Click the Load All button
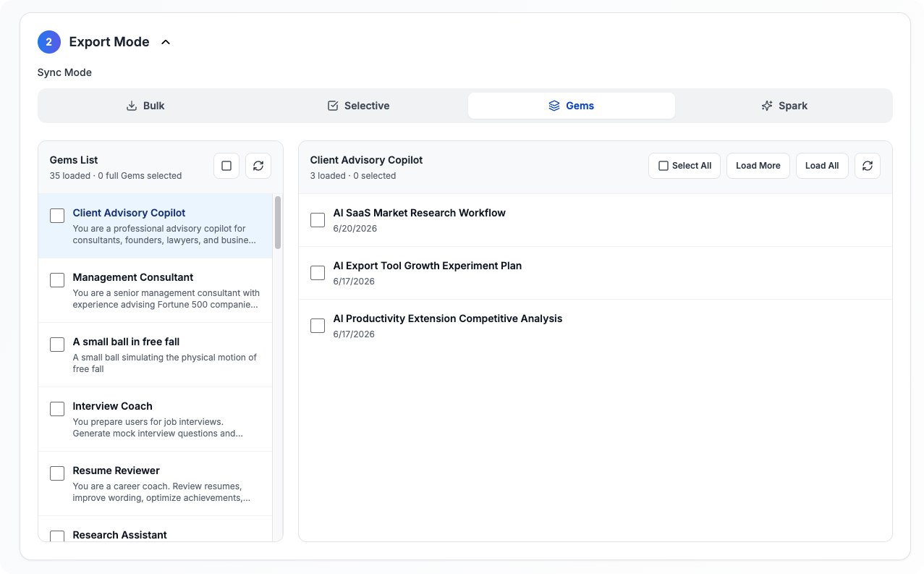The height and width of the screenshot is (574, 924). click(822, 166)
